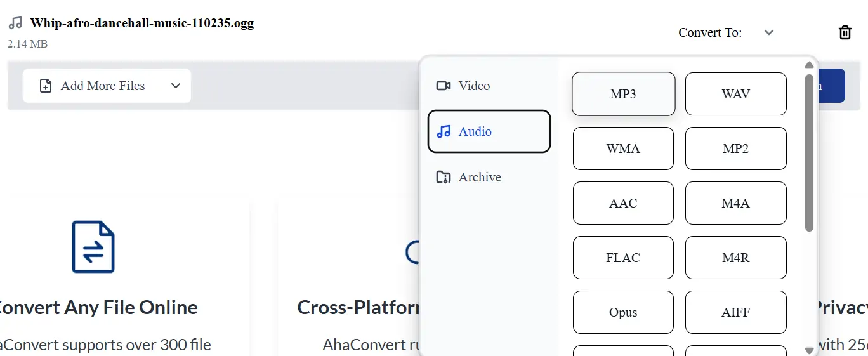Click the trash delete file icon
The image size is (868, 356).
point(845,32)
